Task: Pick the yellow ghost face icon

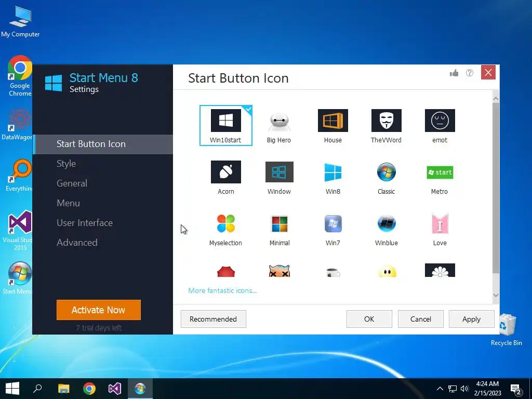Action: click(387, 271)
